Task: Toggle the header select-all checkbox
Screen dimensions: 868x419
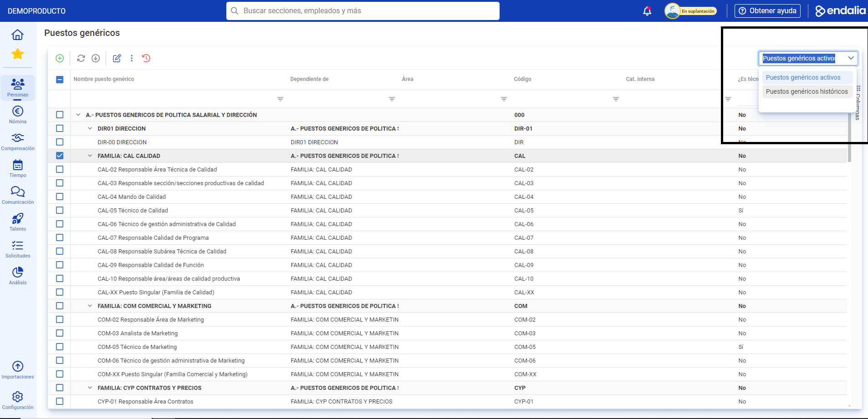Action: tap(60, 80)
